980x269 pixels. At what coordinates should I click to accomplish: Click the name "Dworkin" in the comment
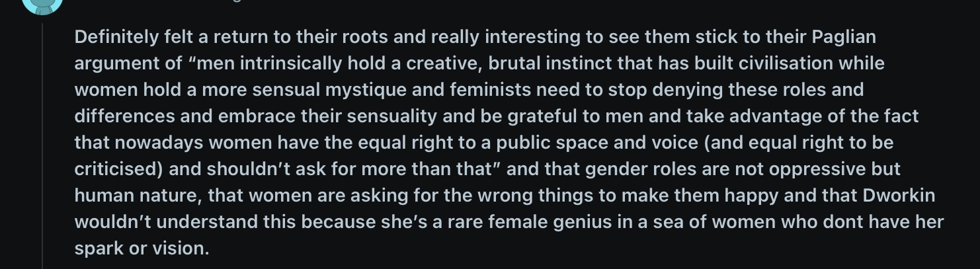pos(899,196)
